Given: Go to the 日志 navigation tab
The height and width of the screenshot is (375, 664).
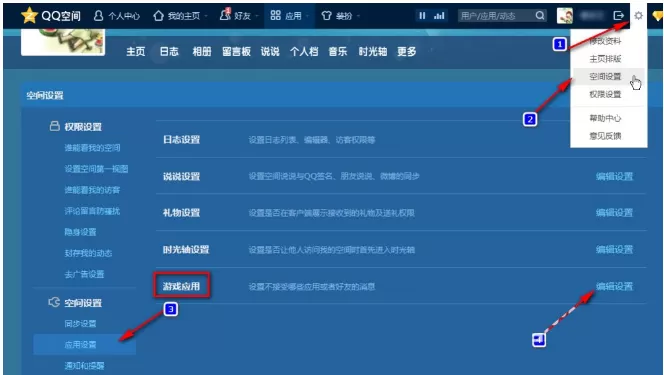Looking at the screenshot, I should click(169, 52).
